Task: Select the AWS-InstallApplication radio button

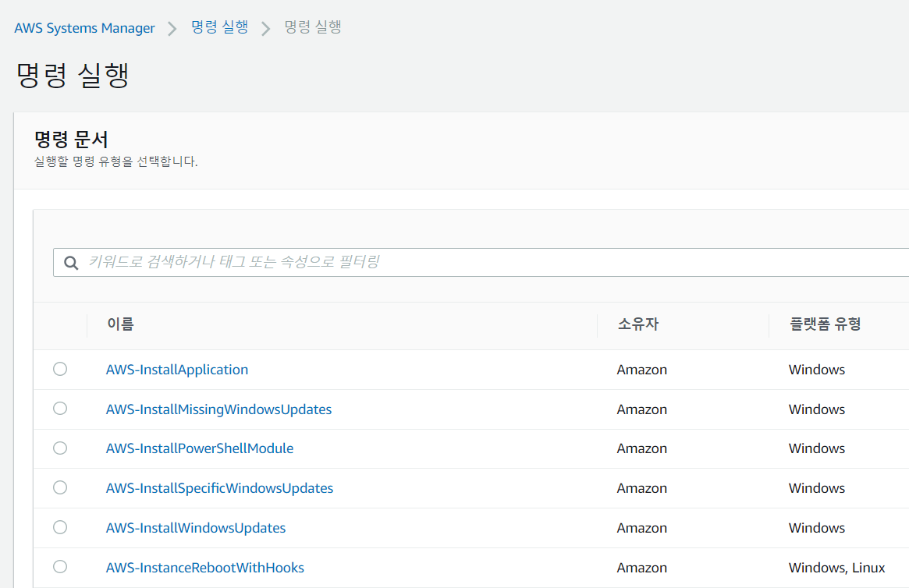Action: tap(60, 369)
